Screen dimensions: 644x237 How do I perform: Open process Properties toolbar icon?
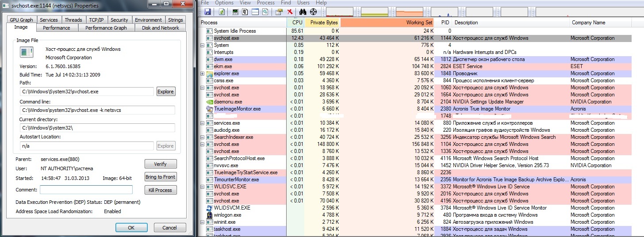coord(279,12)
